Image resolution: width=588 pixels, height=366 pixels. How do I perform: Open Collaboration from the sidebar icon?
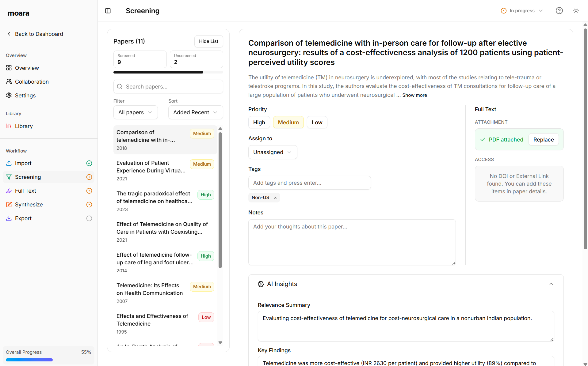click(9, 81)
